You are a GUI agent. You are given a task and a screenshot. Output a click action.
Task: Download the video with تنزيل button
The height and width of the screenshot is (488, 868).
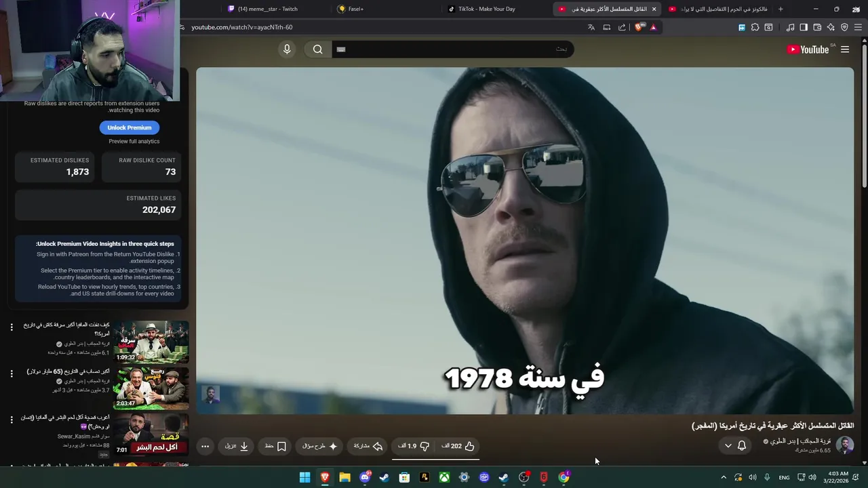(x=237, y=446)
